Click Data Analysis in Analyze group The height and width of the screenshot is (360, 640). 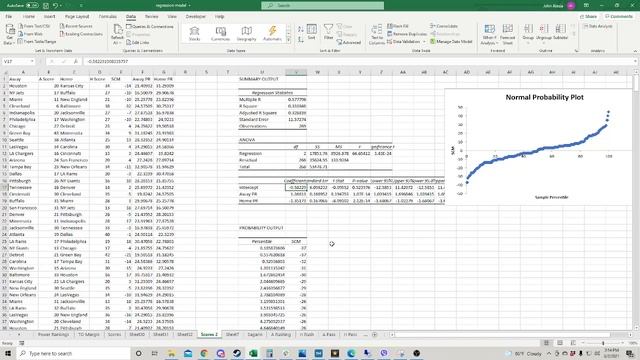point(598,26)
